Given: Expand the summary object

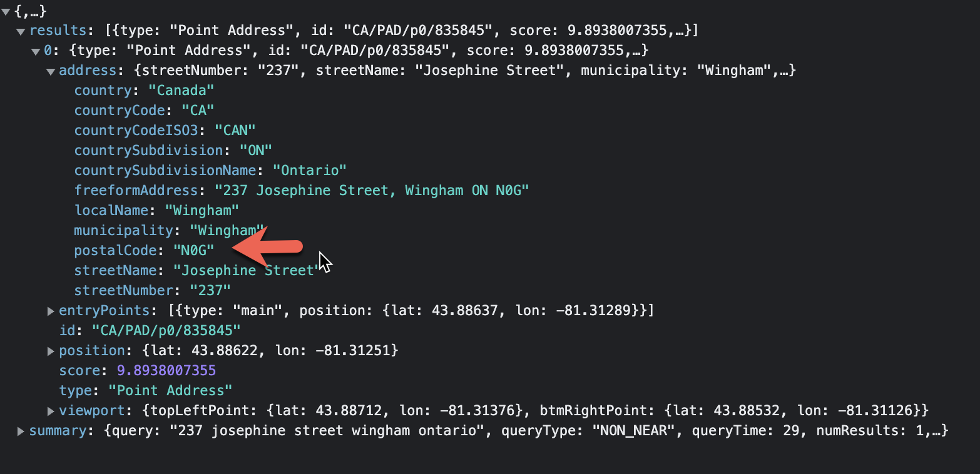Looking at the screenshot, I should tap(21, 430).
